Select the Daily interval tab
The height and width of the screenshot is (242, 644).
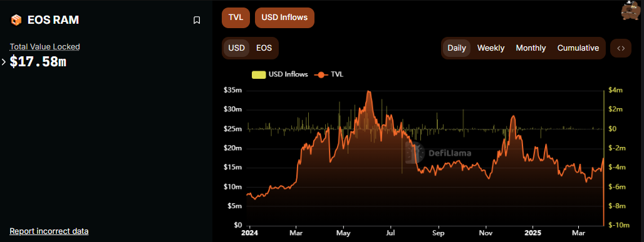point(457,48)
